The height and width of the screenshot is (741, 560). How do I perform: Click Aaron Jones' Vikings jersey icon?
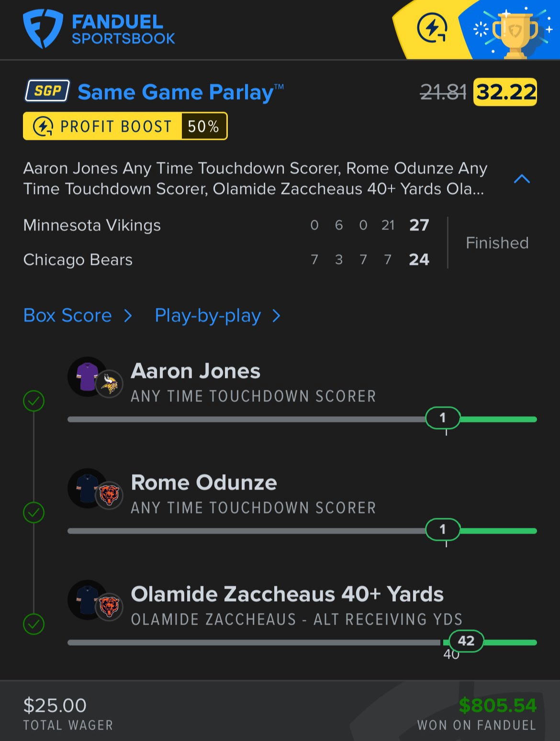(x=88, y=376)
